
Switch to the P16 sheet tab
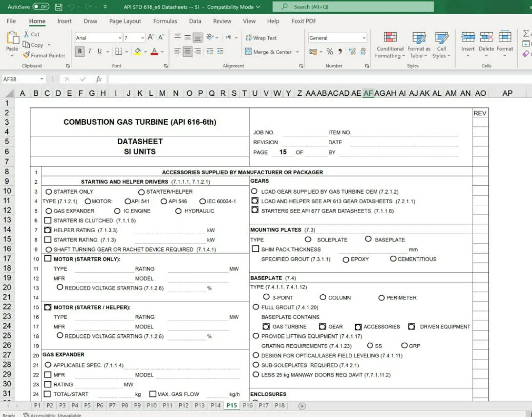point(248,405)
